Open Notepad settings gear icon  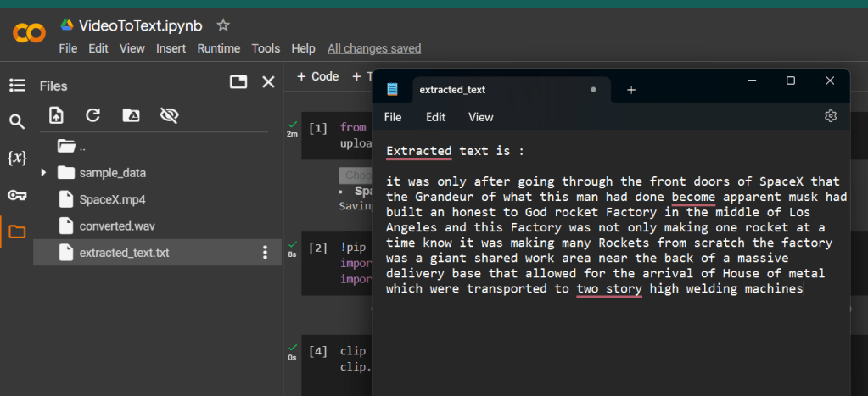click(831, 116)
